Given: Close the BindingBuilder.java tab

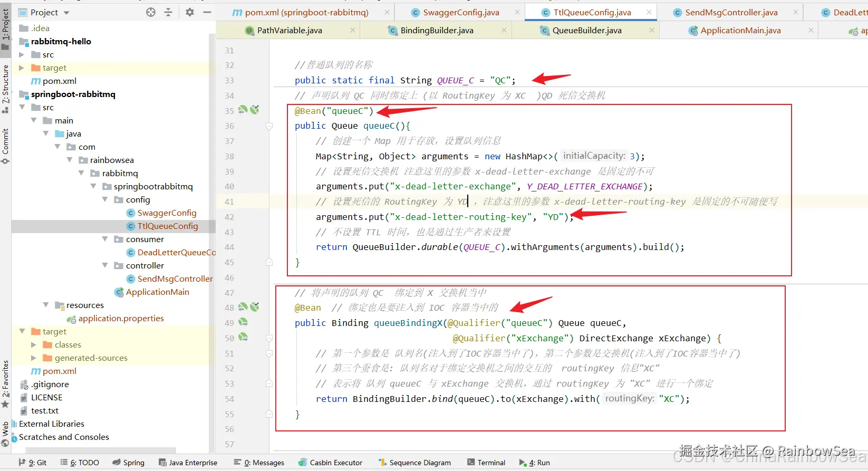Looking at the screenshot, I should [504, 31].
